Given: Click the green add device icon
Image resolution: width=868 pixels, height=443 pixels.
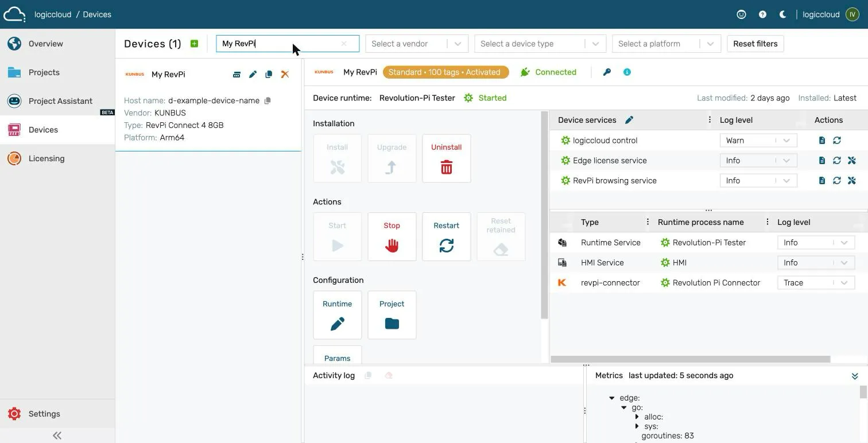Looking at the screenshot, I should click(x=194, y=44).
